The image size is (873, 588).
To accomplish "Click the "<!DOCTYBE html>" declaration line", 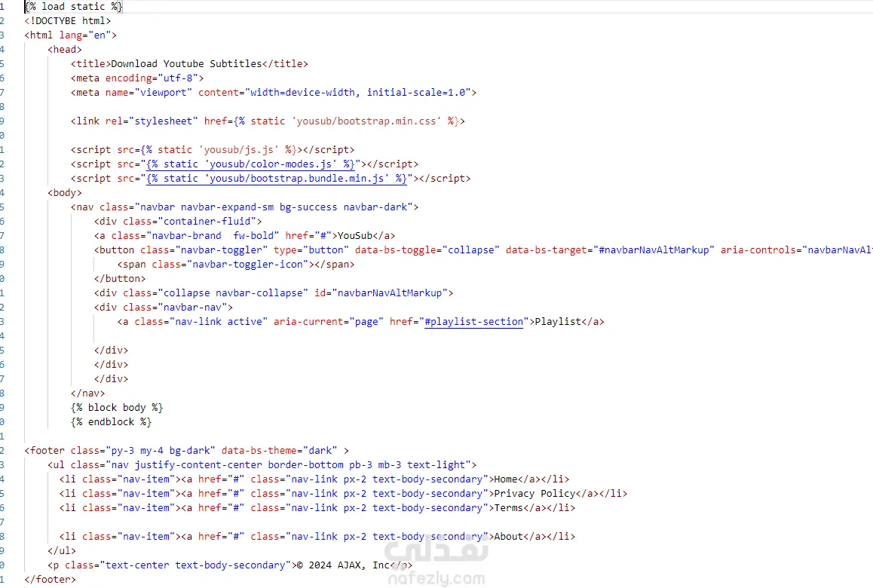I will point(67,20).
